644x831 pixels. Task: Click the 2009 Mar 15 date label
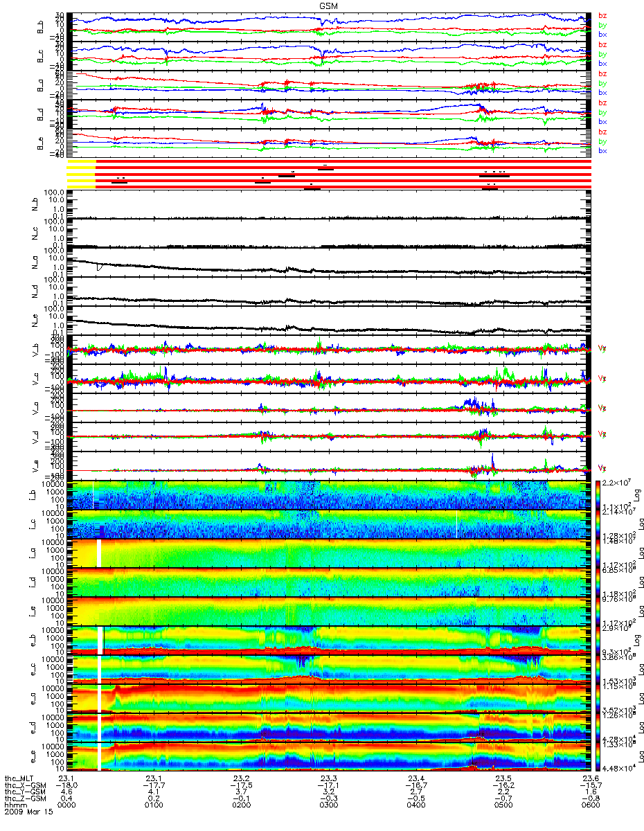(x=28, y=813)
